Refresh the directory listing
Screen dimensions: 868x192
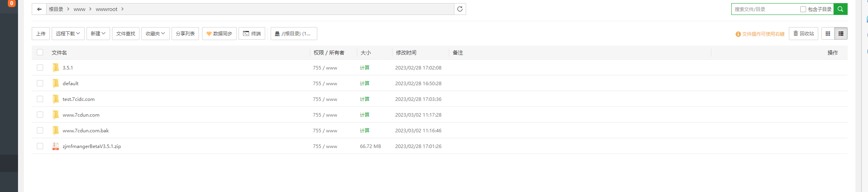point(460,9)
